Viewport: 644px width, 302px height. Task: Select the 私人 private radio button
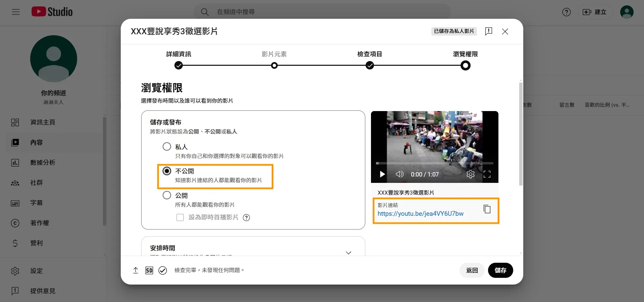point(167,147)
